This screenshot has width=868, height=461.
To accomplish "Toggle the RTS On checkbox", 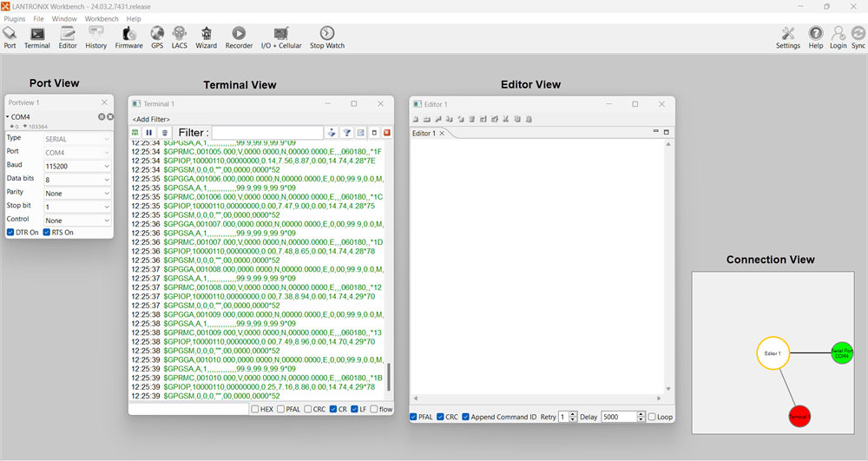I will (x=47, y=233).
